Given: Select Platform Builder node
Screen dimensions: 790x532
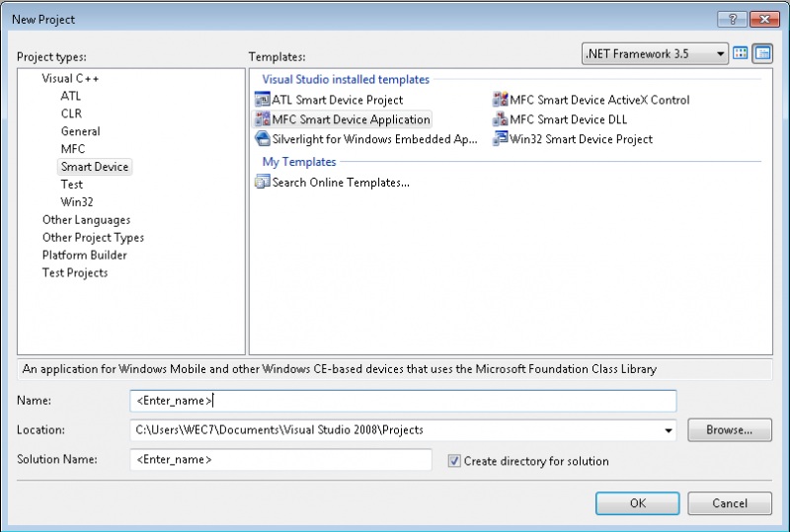Looking at the screenshot, I should tap(85, 255).
